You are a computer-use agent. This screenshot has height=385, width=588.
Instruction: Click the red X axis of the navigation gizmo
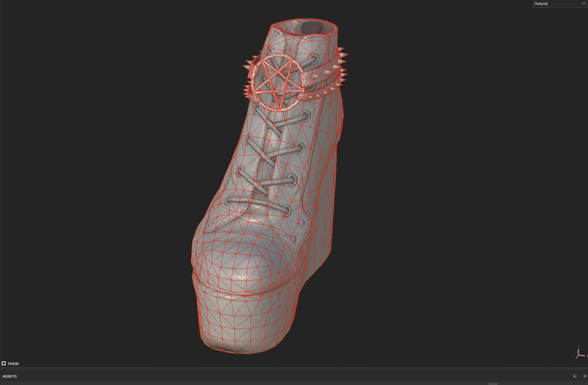[x=583, y=356]
